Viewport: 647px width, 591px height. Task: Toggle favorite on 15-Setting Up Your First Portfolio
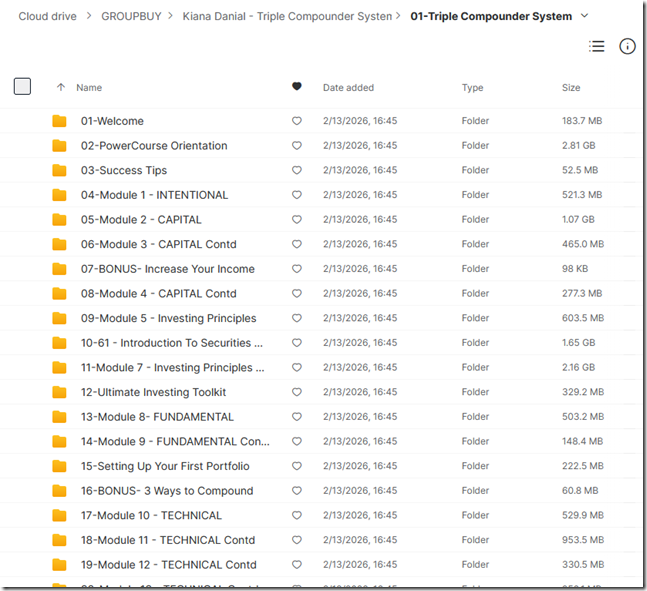[296, 466]
